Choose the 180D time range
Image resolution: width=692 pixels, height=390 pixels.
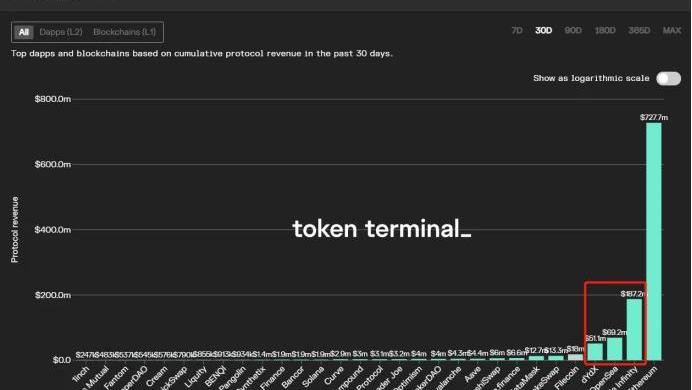[x=605, y=30]
